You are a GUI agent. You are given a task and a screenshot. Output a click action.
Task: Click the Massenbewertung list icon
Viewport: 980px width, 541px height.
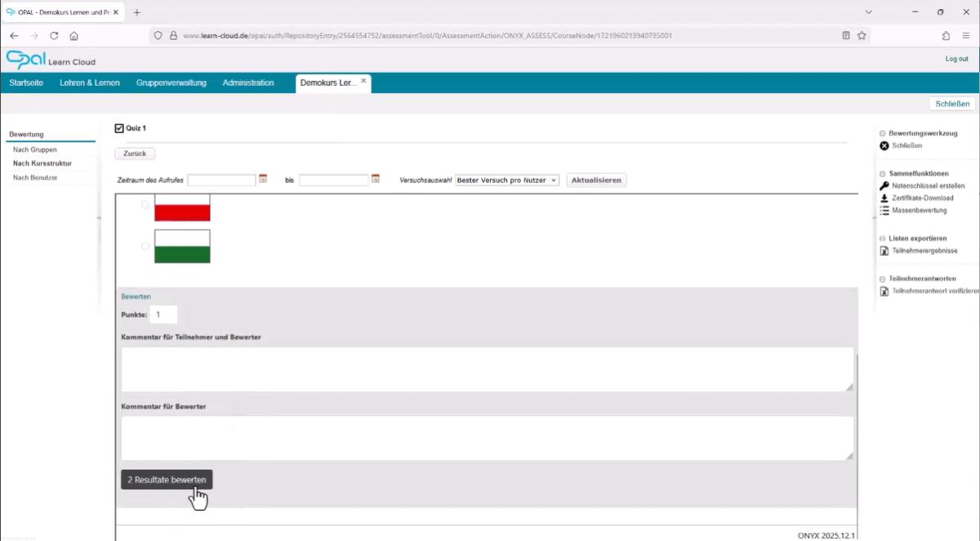coord(884,211)
